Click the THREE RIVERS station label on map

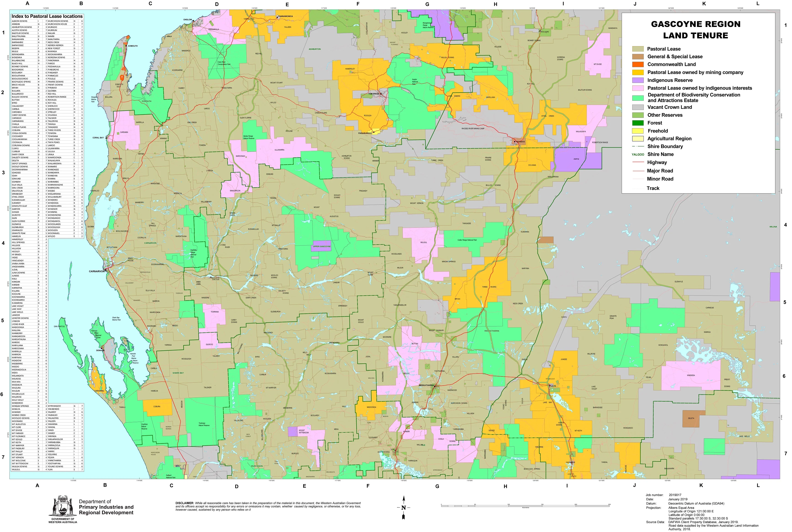[x=489, y=287]
